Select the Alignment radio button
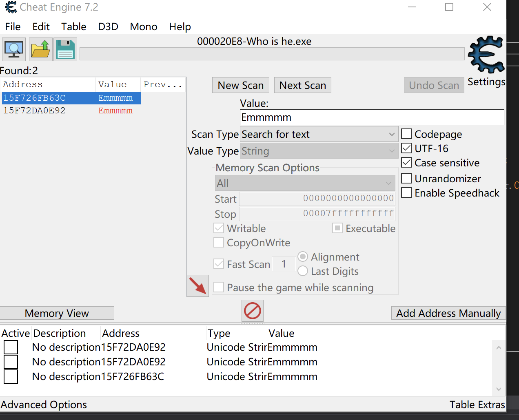 click(303, 256)
